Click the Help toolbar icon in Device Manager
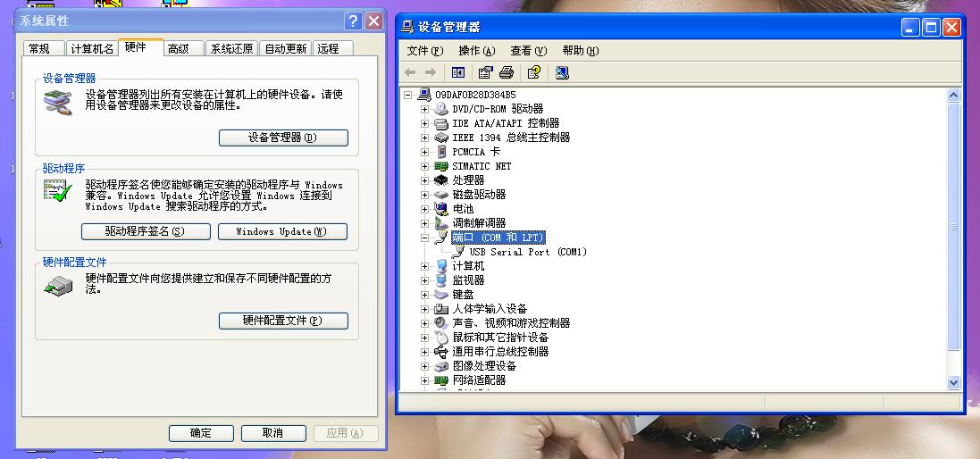 tap(534, 72)
